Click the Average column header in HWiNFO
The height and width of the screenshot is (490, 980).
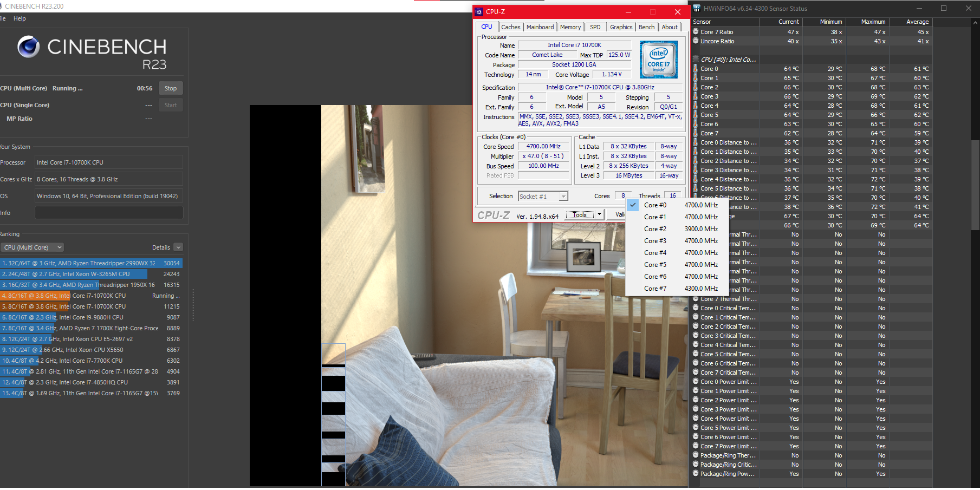point(911,22)
